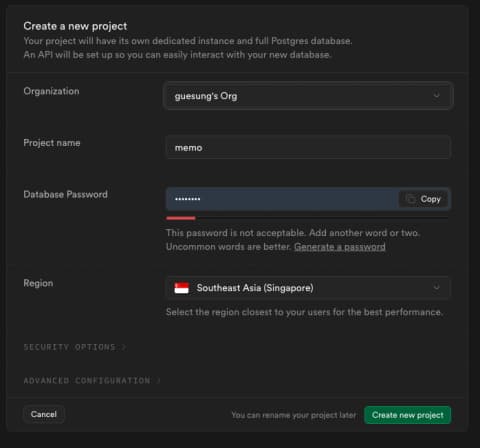The width and height of the screenshot is (480, 448).
Task: Click the Generate a password link
Action: tap(340, 247)
